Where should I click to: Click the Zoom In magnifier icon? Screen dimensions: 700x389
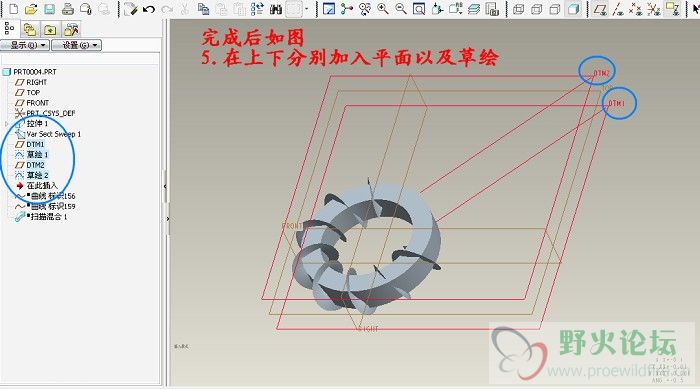click(x=383, y=9)
